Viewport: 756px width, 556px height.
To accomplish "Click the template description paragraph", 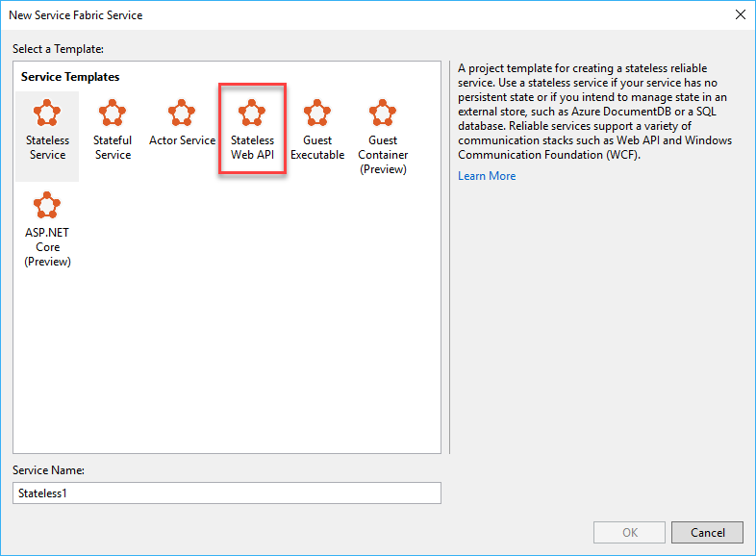I will point(596,111).
